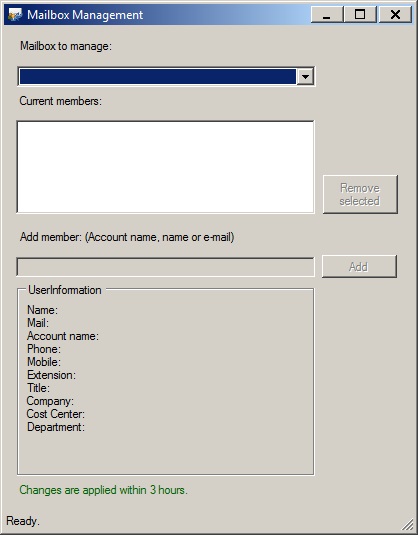Maximize the Mailbox Management window

360,14
